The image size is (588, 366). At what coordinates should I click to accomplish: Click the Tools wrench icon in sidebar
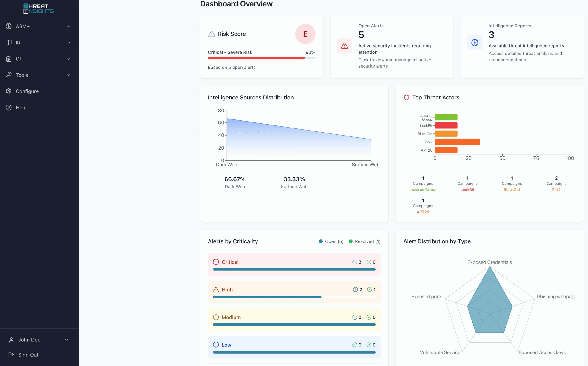pos(9,75)
